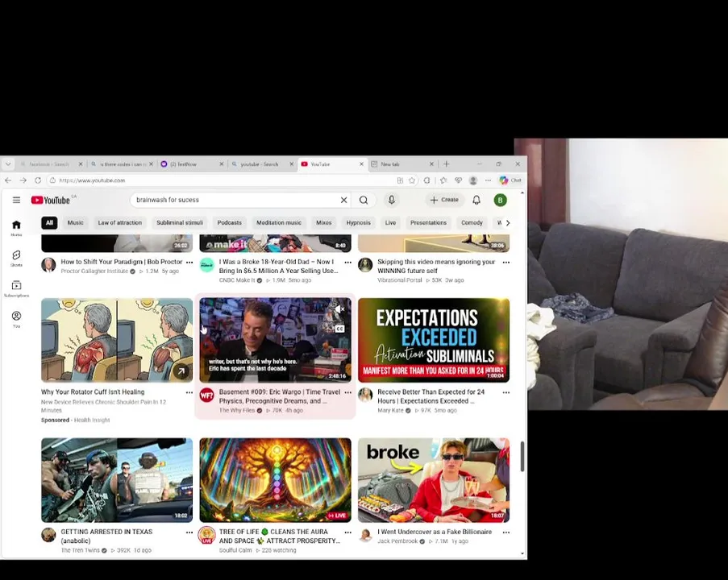Clear the search box with X
The image size is (728, 580).
tap(344, 200)
